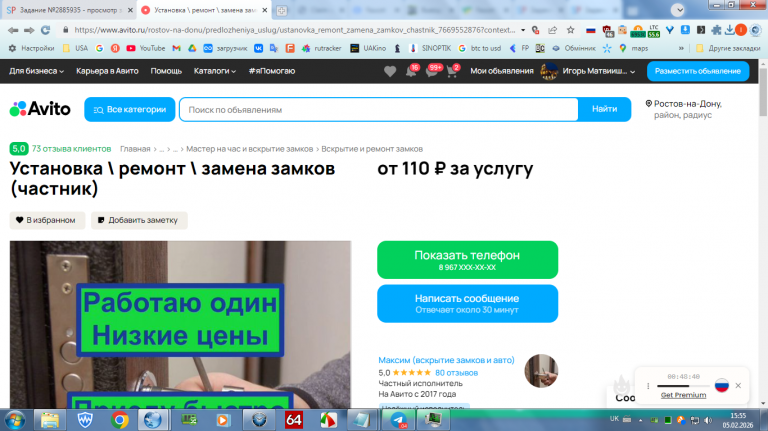Open the Помощь menu item

click(166, 71)
